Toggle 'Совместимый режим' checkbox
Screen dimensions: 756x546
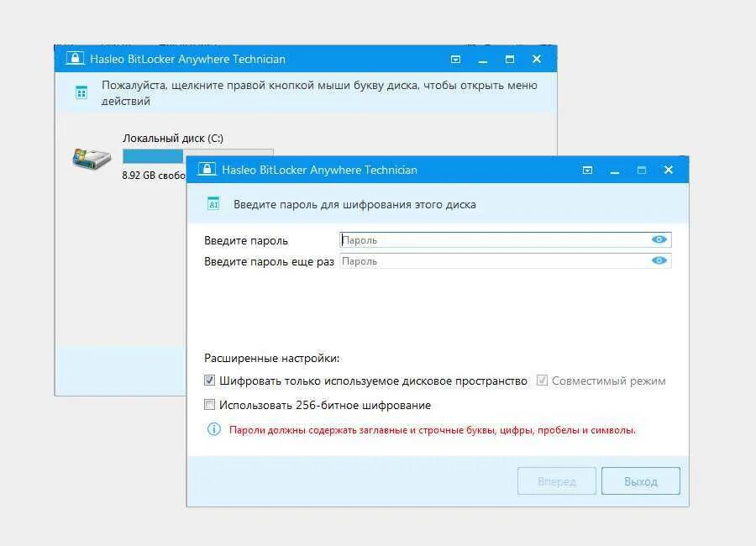pyautogui.click(x=542, y=380)
